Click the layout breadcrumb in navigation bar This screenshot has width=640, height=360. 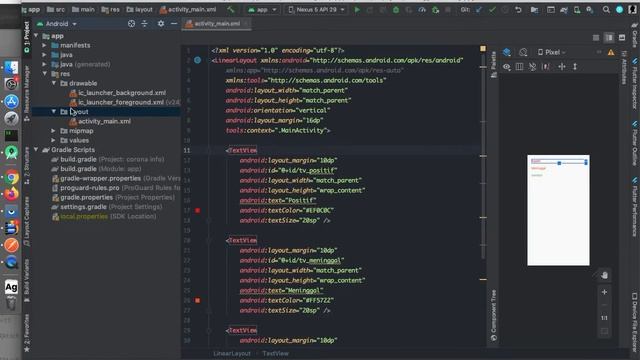point(139,9)
